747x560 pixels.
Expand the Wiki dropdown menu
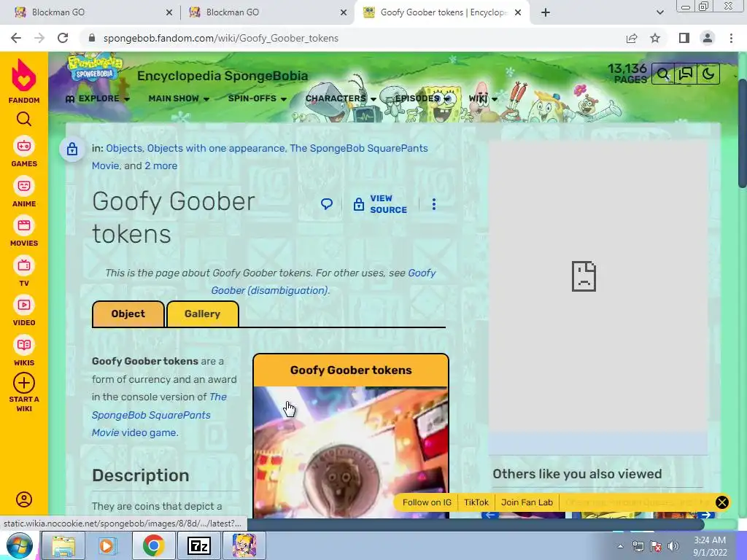[483, 98]
